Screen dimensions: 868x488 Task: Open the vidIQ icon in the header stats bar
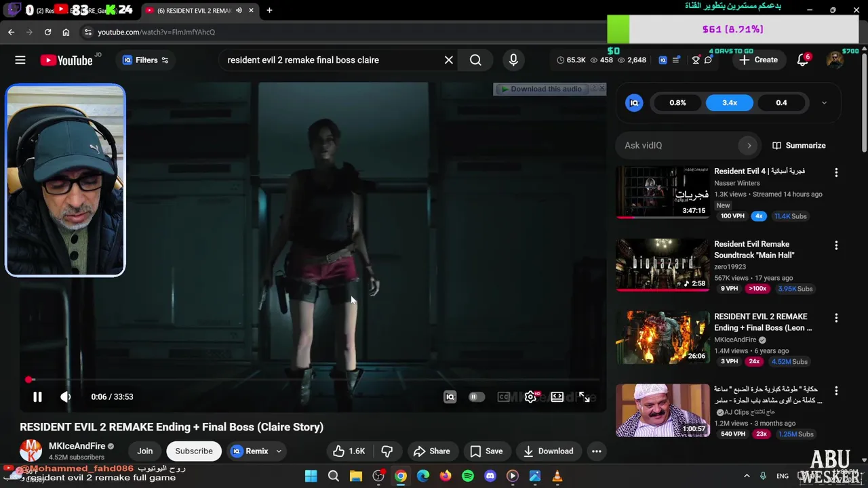(x=663, y=60)
